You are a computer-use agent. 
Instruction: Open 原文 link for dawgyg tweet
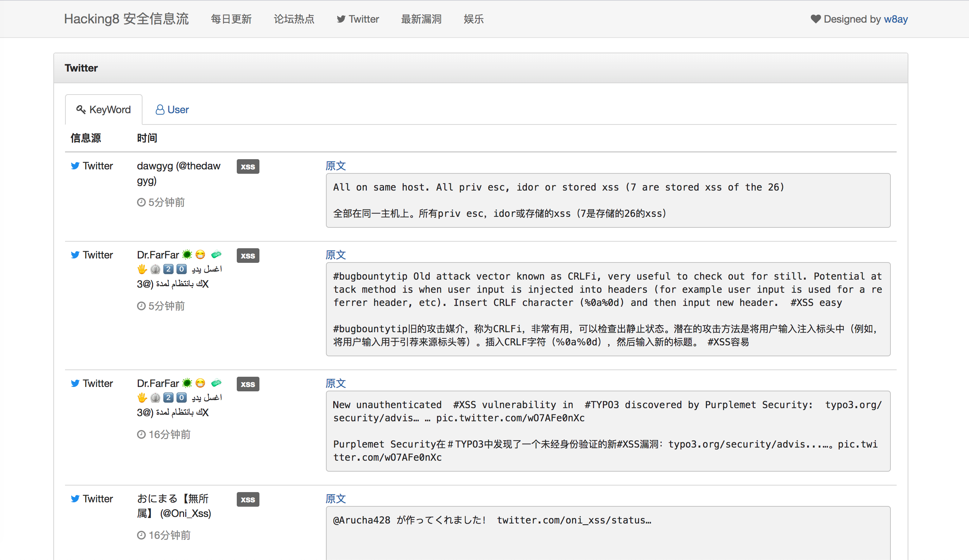pyautogui.click(x=336, y=165)
